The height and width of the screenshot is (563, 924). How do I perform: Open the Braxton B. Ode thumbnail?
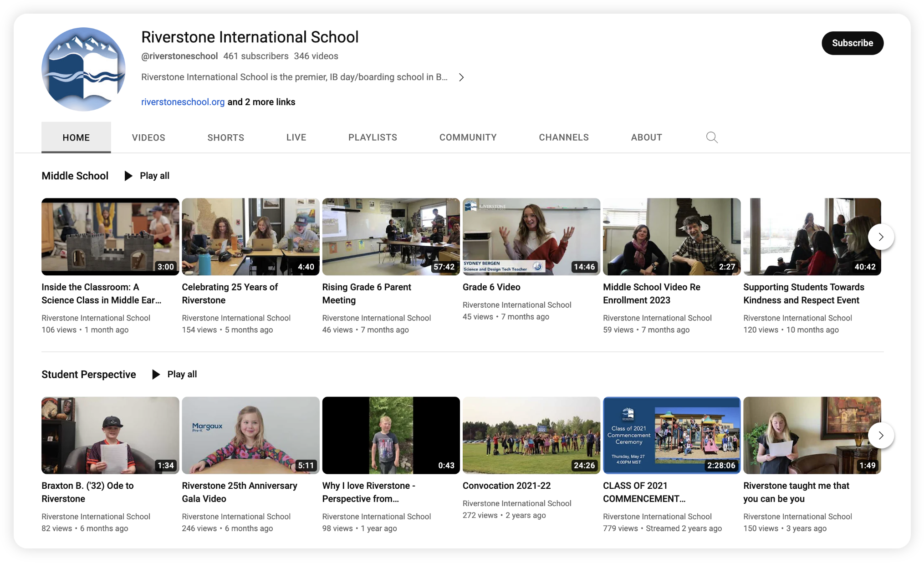pos(110,435)
